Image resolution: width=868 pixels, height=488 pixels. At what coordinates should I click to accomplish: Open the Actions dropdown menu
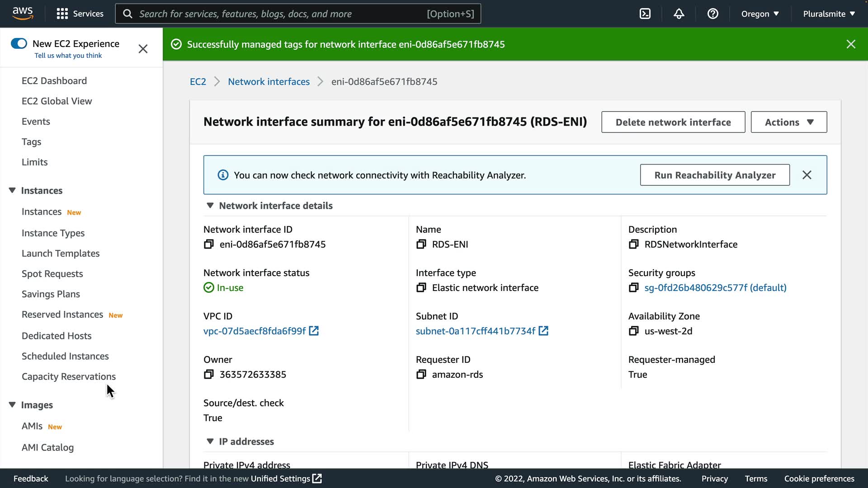[789, 122]
